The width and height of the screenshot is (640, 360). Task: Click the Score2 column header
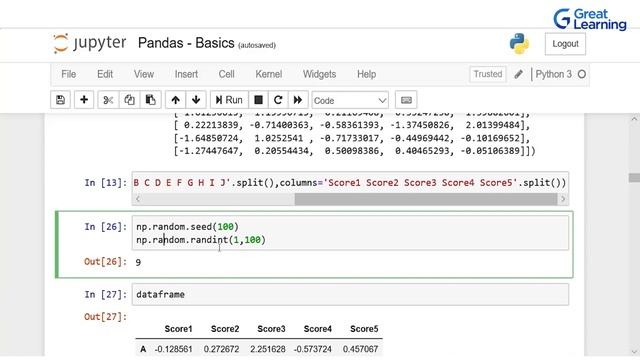point(225,329)
